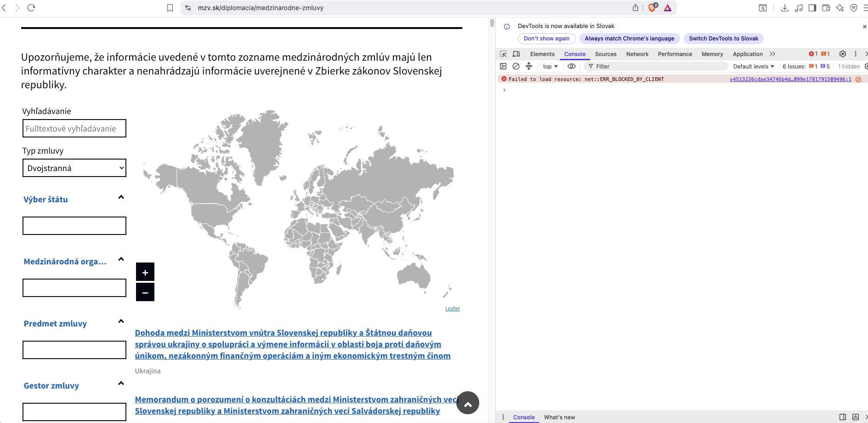This screenshot has width=868, height=423.
Task: Switch to the Elements tab
Action: (542, 54)
